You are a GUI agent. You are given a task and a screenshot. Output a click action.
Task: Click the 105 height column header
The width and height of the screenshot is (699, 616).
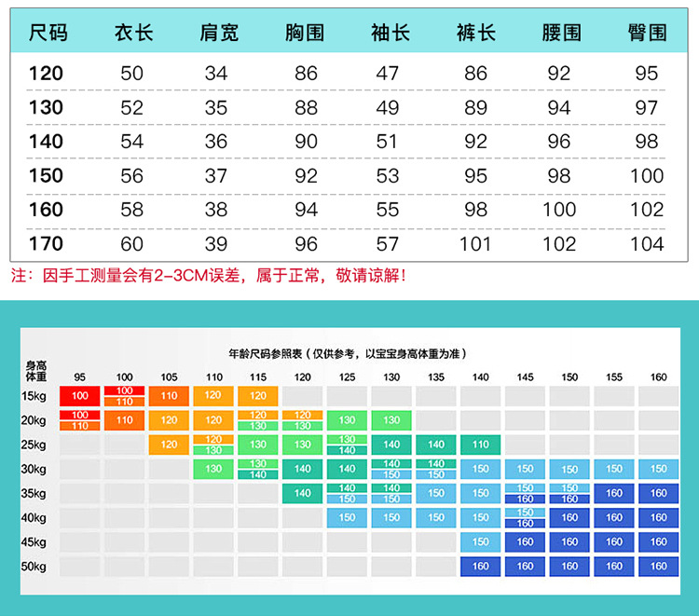point(169,377)
